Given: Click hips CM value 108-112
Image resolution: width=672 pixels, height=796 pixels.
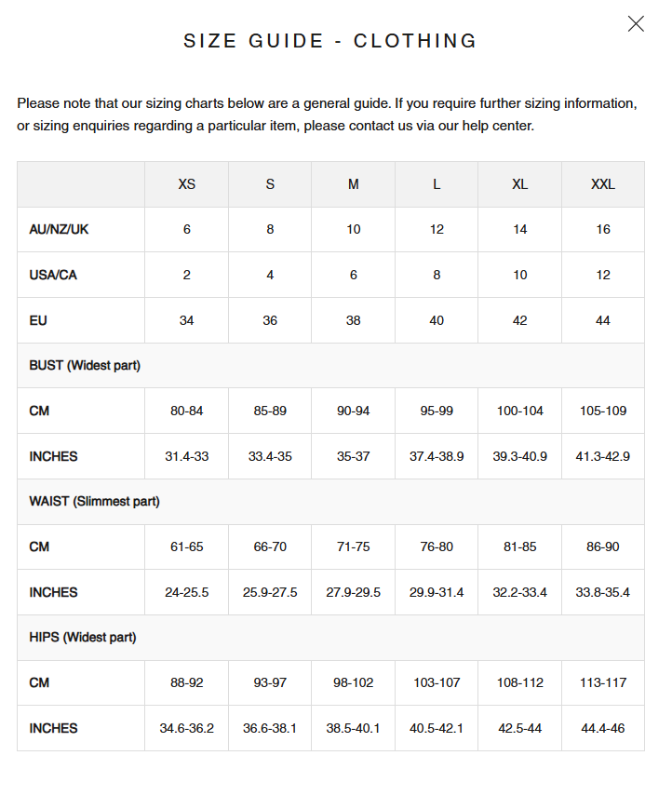Looking at the screenshot, I should (520, 682).
